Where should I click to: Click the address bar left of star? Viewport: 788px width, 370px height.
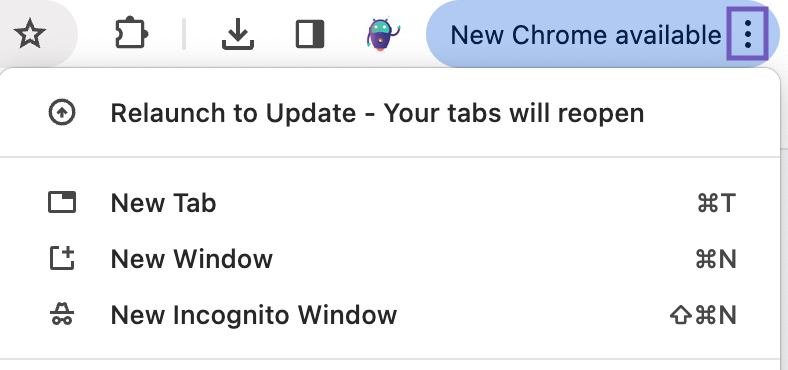pyautogui.click(x=5, y=34)
